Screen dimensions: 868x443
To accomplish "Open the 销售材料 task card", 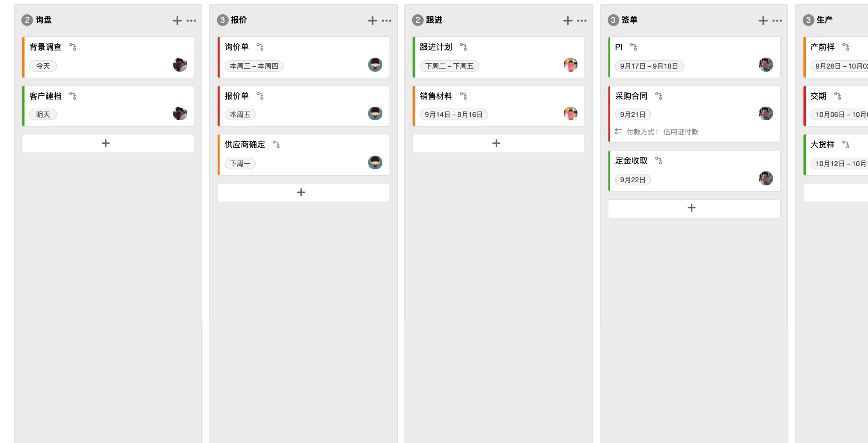I will [499, 106].
